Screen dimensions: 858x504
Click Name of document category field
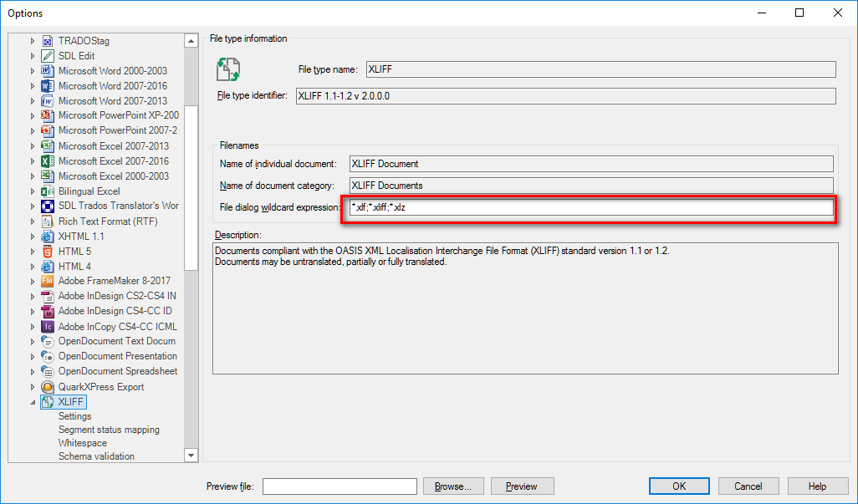(591, 186)
